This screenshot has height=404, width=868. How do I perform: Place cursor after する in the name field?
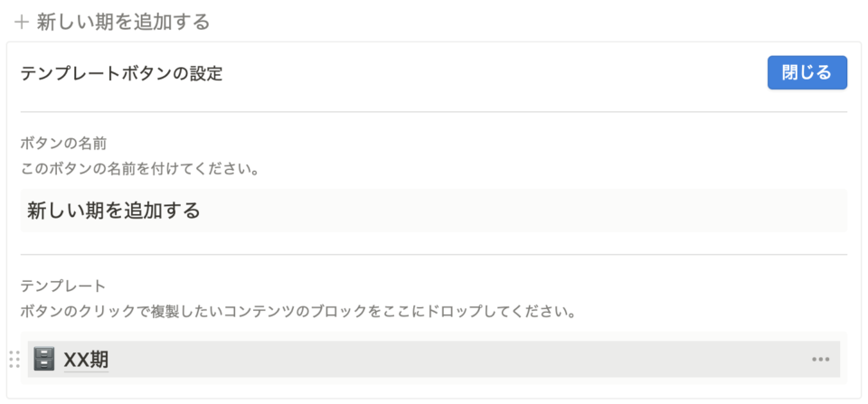pos(201,211)
